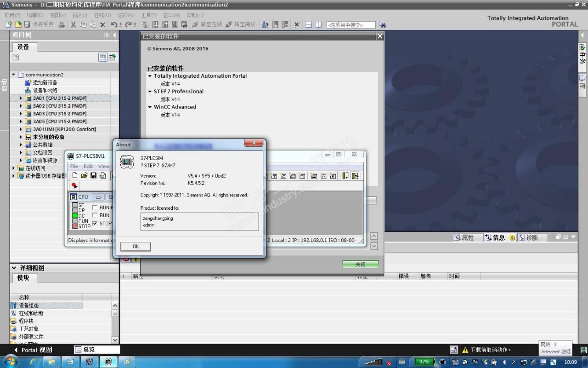Expand the 3A05 [CPU 315-2 PN/DP] node

[21, 121]
